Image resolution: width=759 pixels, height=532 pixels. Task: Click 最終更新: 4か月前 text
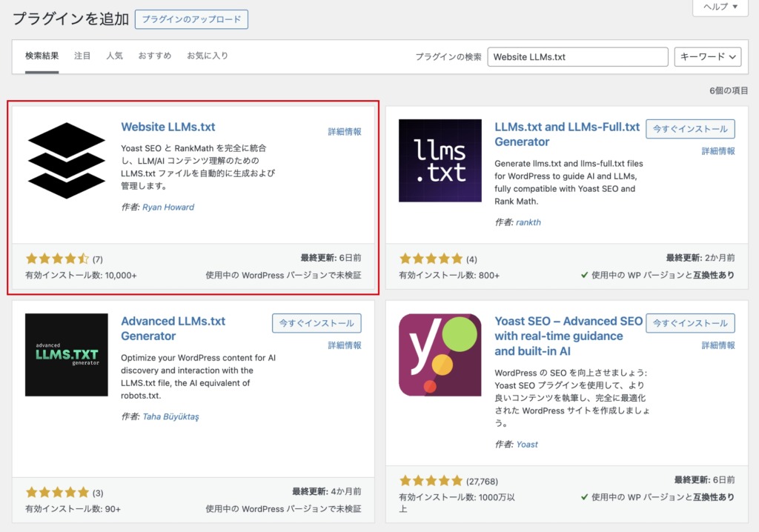click(326, 491)
